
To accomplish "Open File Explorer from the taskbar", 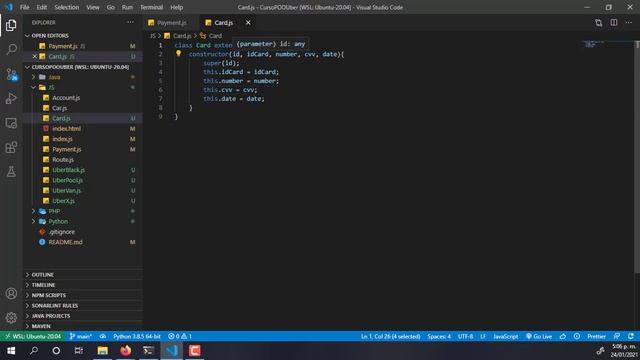I will [x=102, y=351].
